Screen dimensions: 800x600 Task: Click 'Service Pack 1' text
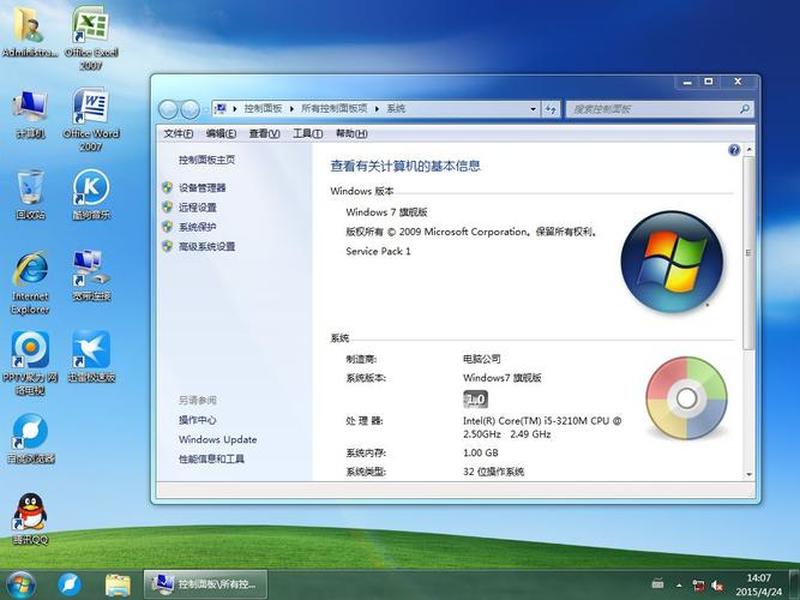coord(378,252)
